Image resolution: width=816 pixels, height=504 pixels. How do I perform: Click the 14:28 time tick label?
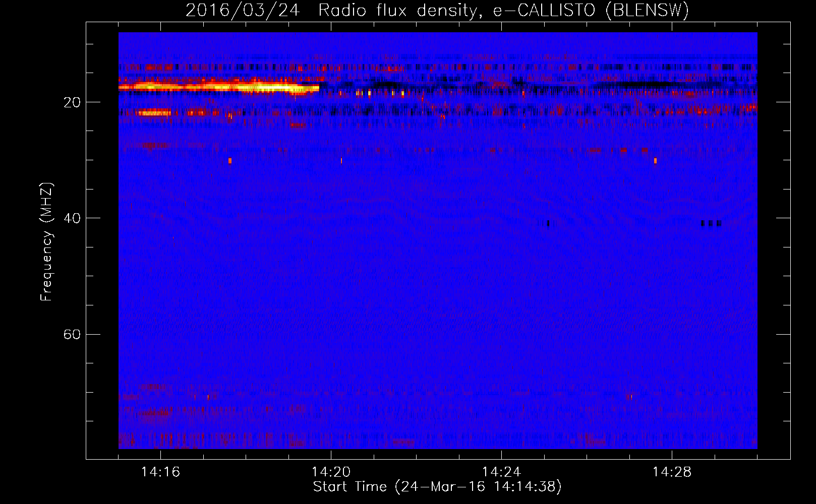click(x=672, y=472)
